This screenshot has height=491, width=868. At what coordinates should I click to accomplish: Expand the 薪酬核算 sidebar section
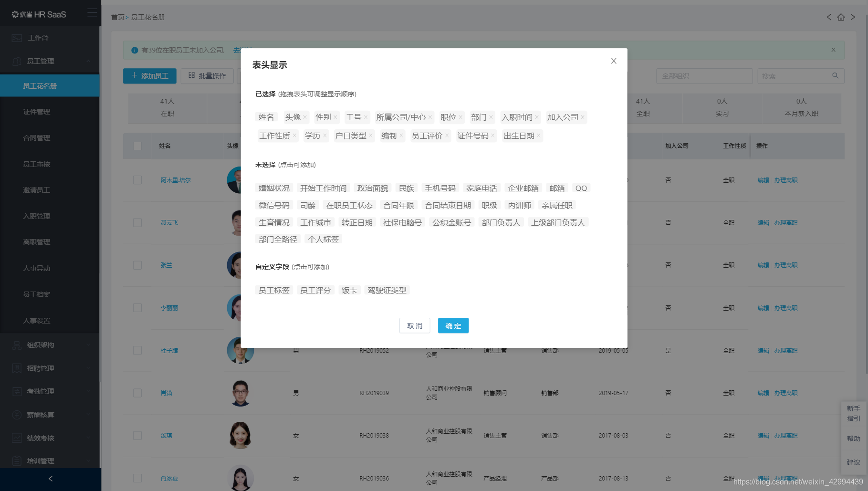[x=50, y=415]
